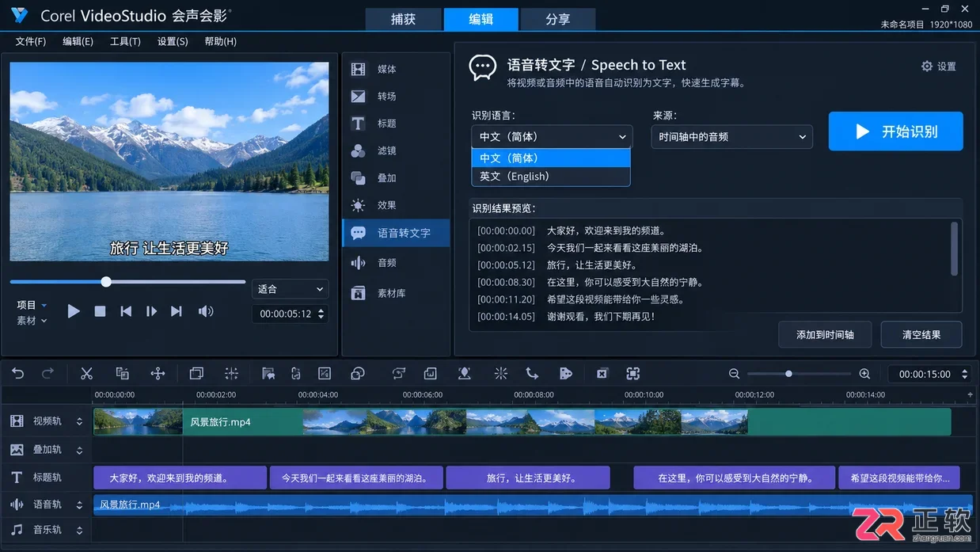Expand the 叠加轨 track arrows
Image resolution: width=980 pixels, height=552 pixels.
tap(79, 450)
